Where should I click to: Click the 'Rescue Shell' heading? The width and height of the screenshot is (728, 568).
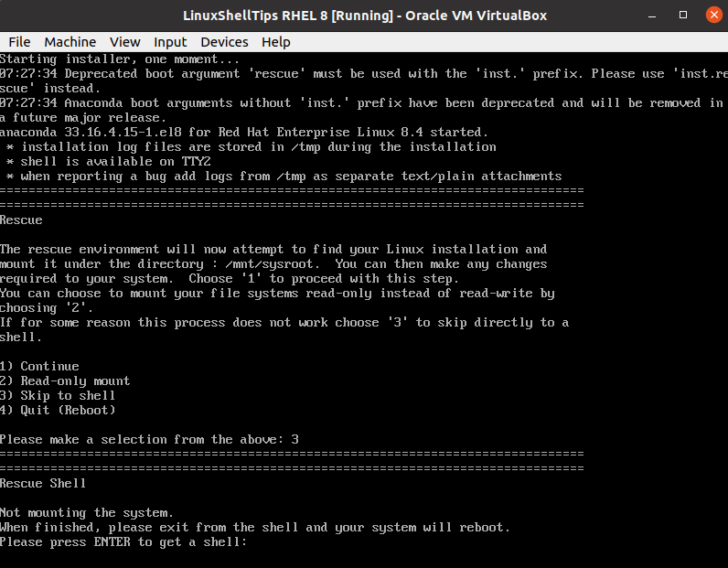[x=43, y=483]
